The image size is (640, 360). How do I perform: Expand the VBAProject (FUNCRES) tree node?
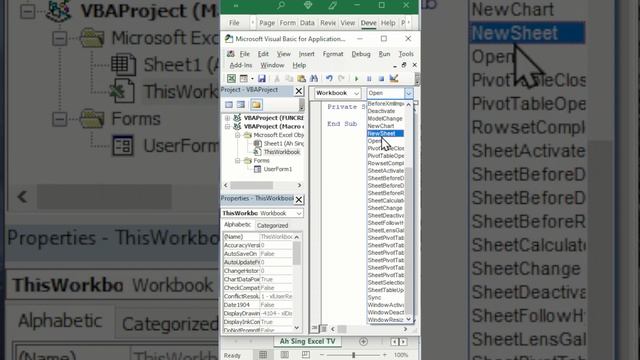tap(227, 118)
